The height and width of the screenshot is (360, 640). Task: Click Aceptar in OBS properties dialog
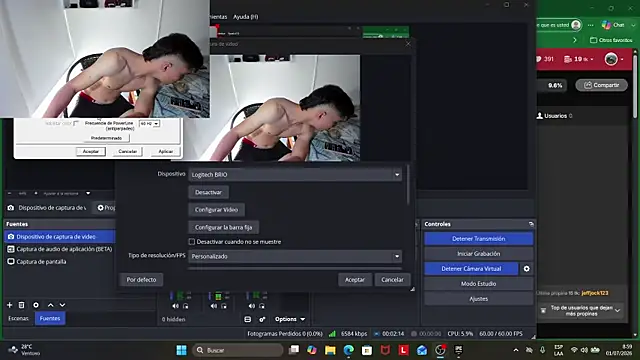[355, 280]
